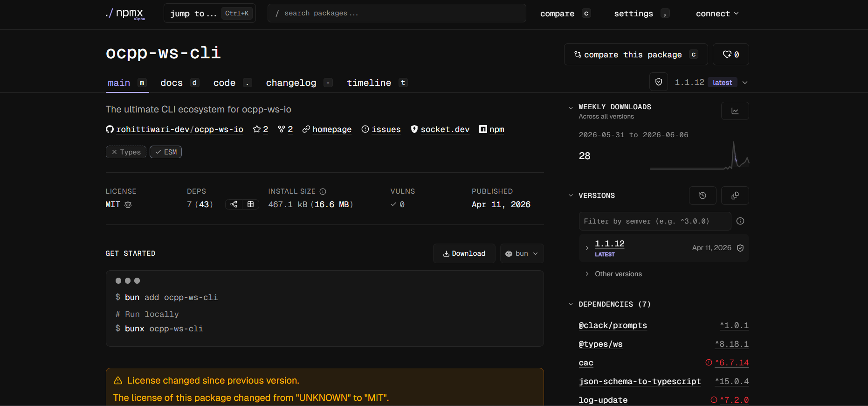Viewport: 868px width, 406px height.
Task: Click the Download button
Action: [464, 253]
